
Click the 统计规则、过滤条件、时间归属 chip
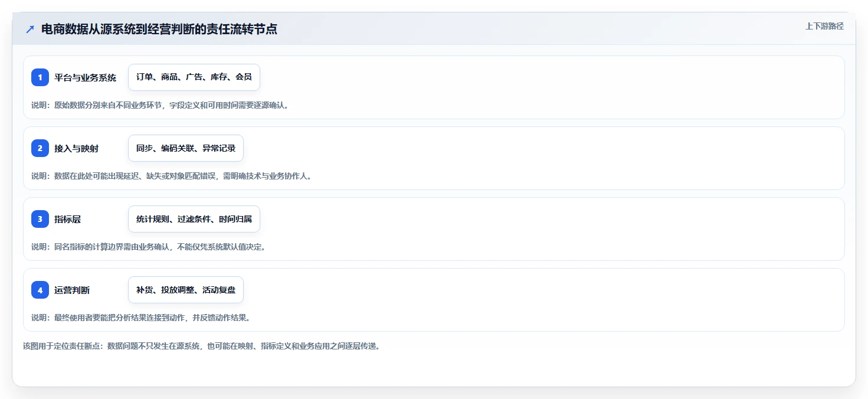coord(194,219)
